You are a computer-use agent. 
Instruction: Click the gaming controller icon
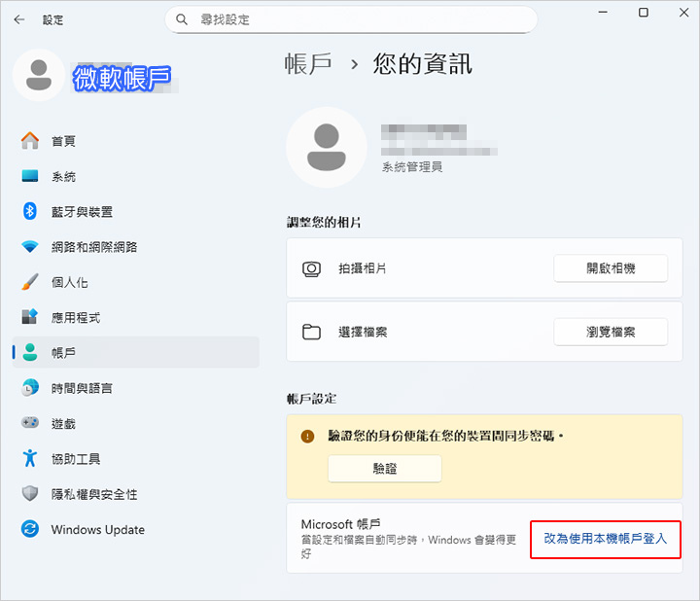(30, 422)
